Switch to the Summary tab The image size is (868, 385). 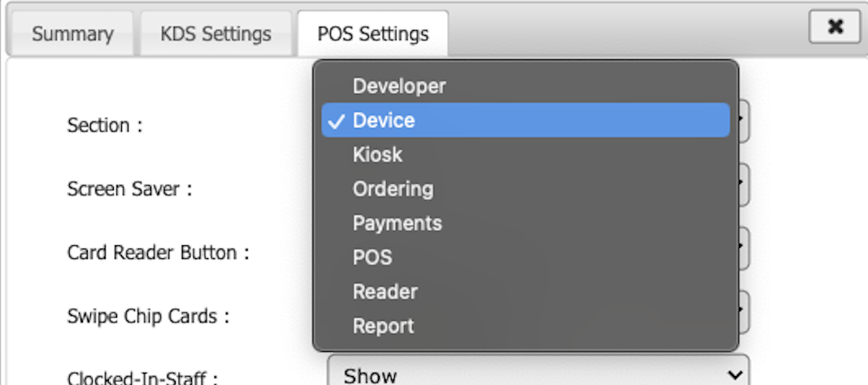click(x=72, y=34)
